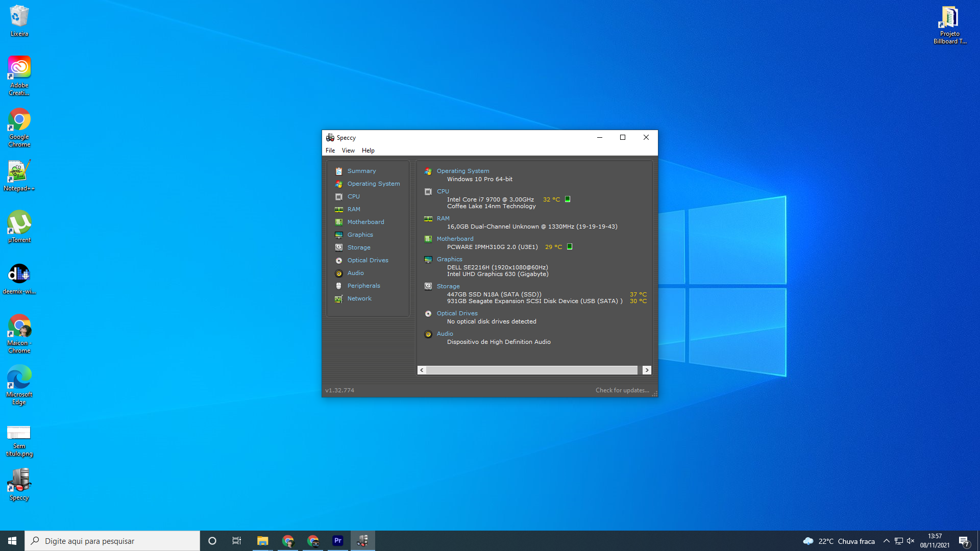Image resolution: width=980 pixels, height=551 pixels.
Task: Select RAM in the Speccy sidebar
Action: tap(354, 209)
